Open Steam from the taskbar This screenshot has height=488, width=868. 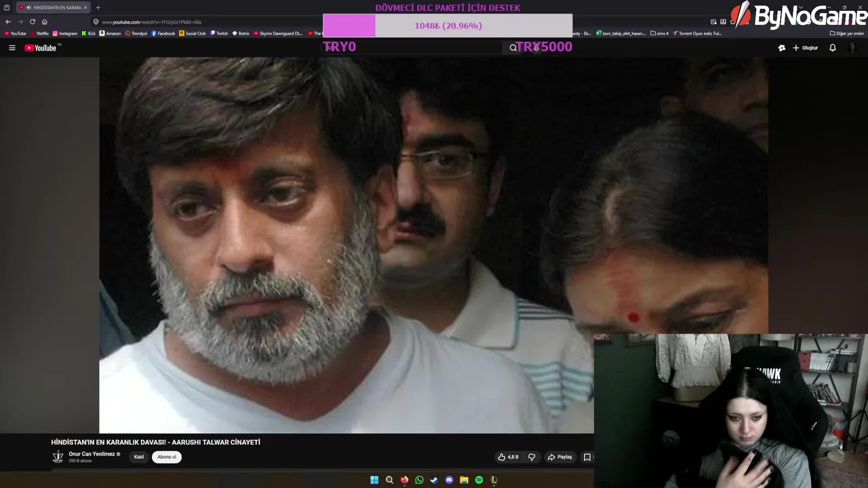(434, 480)
